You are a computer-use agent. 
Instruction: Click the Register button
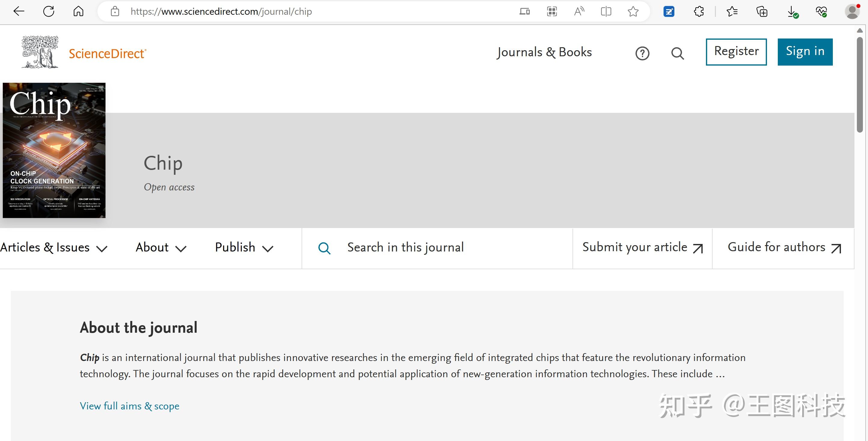(736, 51)
